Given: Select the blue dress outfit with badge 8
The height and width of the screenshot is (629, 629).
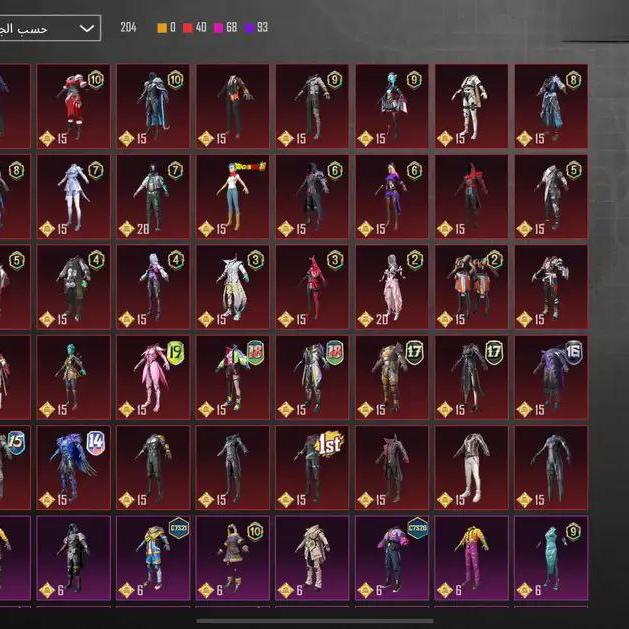Looking at the screenshot, I should [x=551, y=106].
